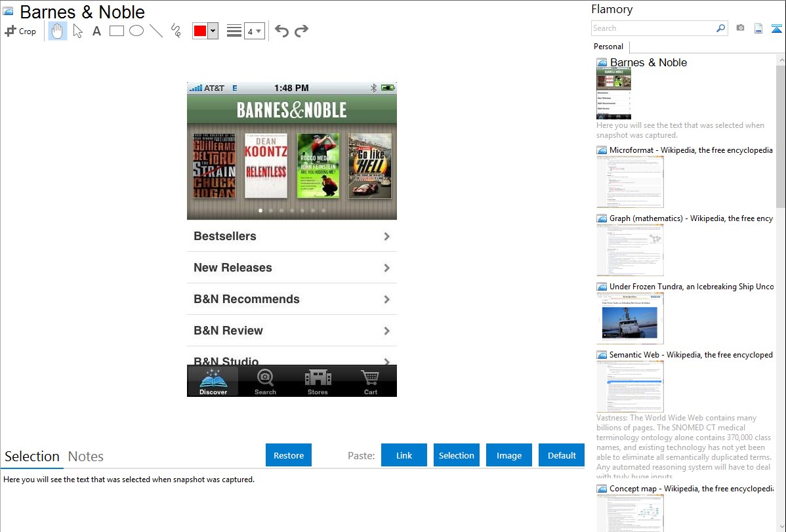Click the Barnes & Noble window icon
Screen dimensions: 786x532
pyautogui.click(x=8, y=12)
